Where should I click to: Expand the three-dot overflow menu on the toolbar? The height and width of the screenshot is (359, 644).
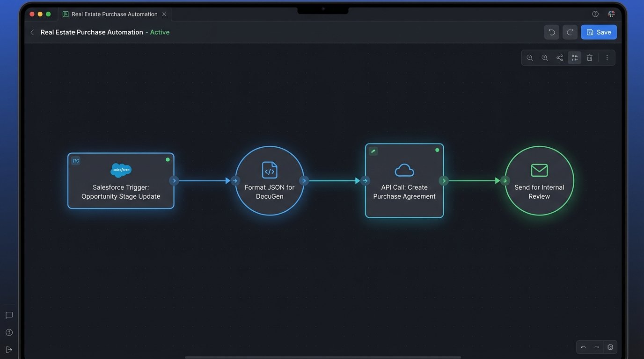tap(607, 57)
